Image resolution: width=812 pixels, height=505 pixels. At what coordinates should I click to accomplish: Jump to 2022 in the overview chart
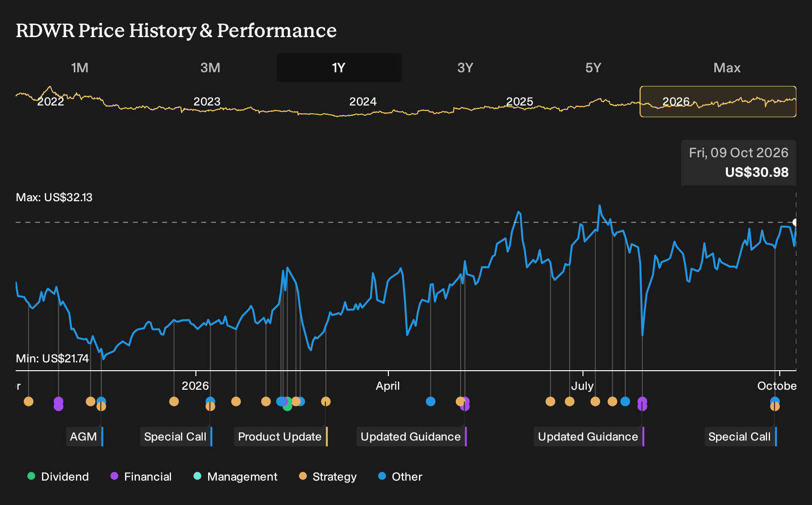pos(51,102)
